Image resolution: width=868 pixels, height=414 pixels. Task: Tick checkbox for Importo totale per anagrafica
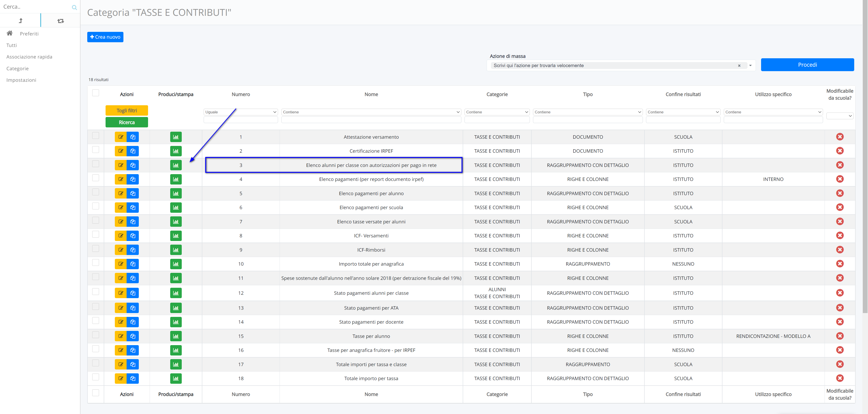(x=96, y=263)
